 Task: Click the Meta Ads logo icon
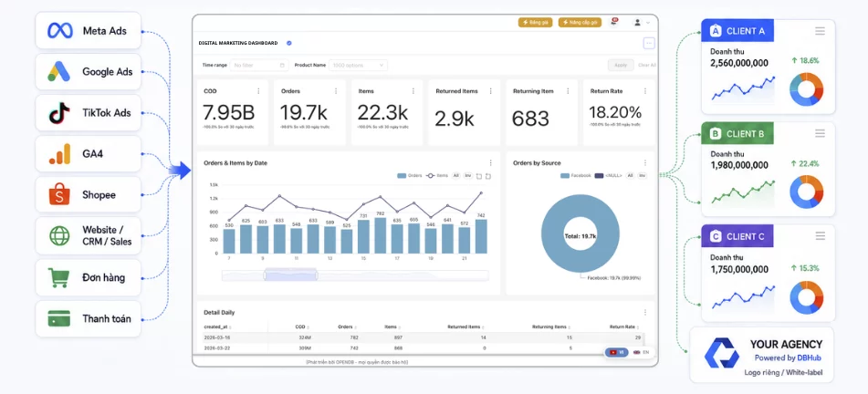[60, 30]
